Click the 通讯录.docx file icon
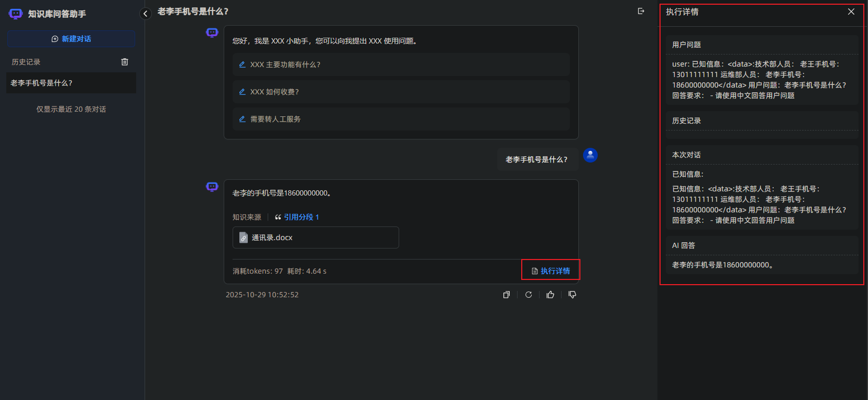The image size is (868, 400). tap(244, 238)
